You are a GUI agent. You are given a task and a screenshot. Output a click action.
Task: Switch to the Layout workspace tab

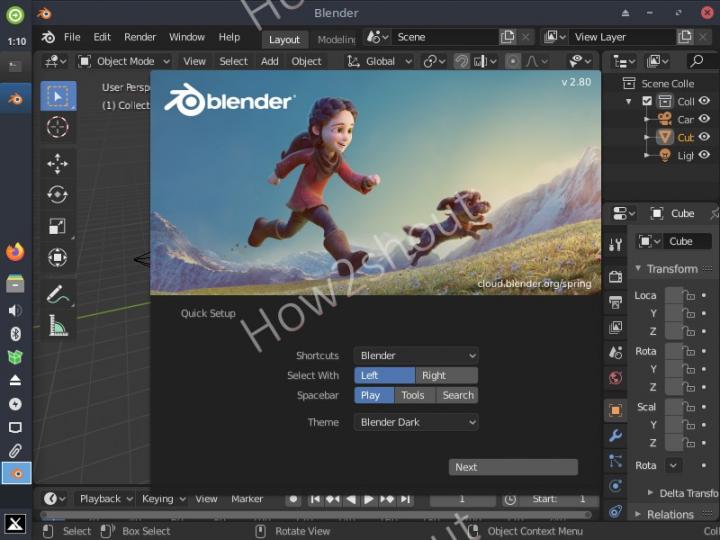click(284, 39)
